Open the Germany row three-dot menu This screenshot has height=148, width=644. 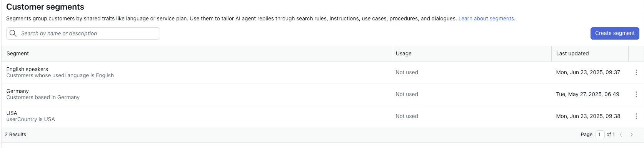coord(636,94)
